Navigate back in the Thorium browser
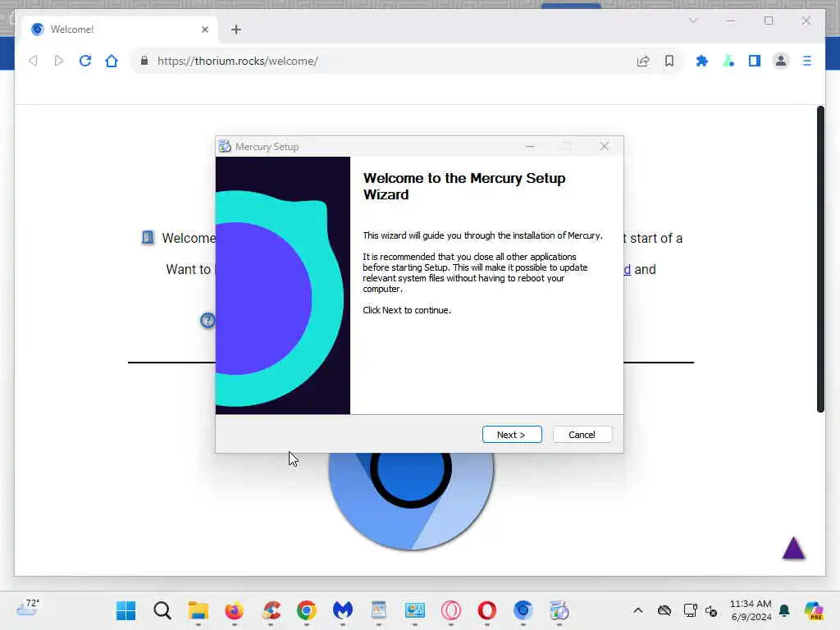 33,61
